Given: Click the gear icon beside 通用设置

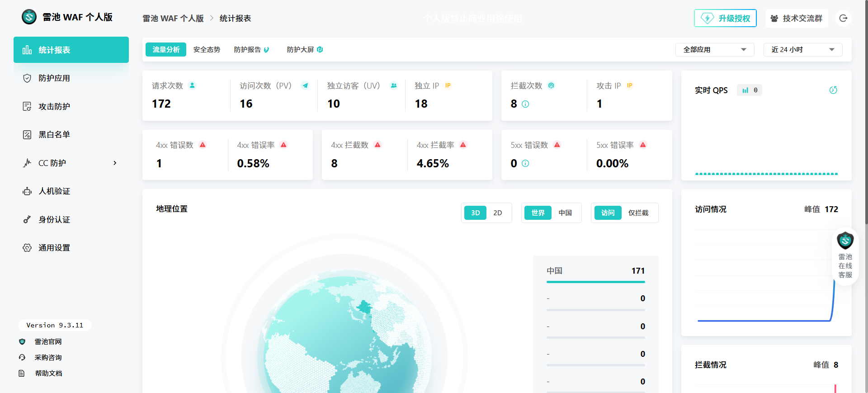Looking at the screenshot, I should pyautogui.click(x=27, y=248).
